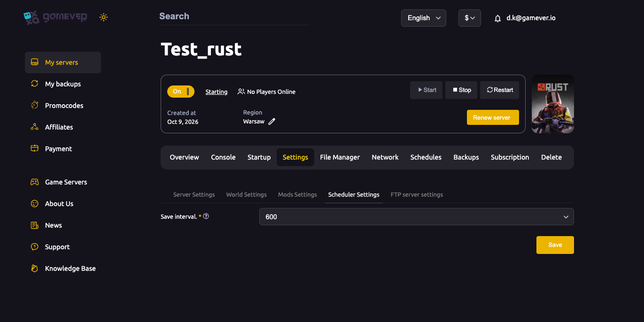This screenshot has height=322, width=644.
Task: Toggle the server On switch
Action: pyautogui.click(x=181, y=92)
